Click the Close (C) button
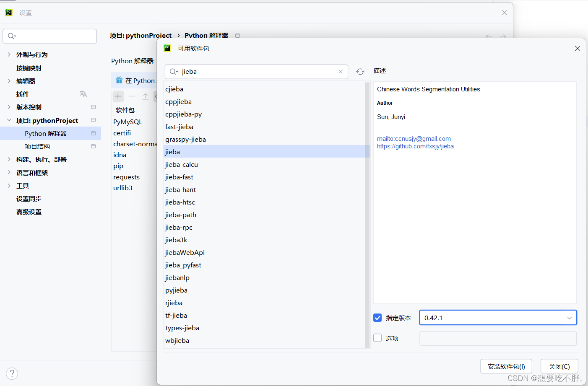588x386 pixels. (x=559, y=366)
